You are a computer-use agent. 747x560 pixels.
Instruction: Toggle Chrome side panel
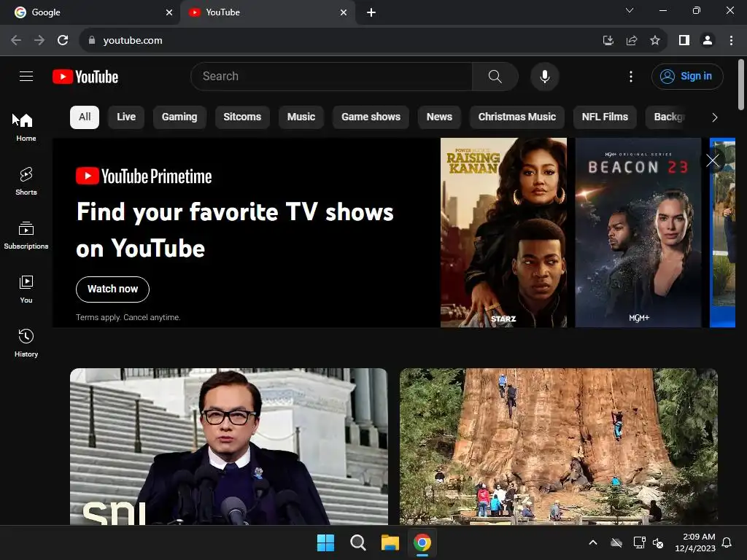tap(684, 40)
